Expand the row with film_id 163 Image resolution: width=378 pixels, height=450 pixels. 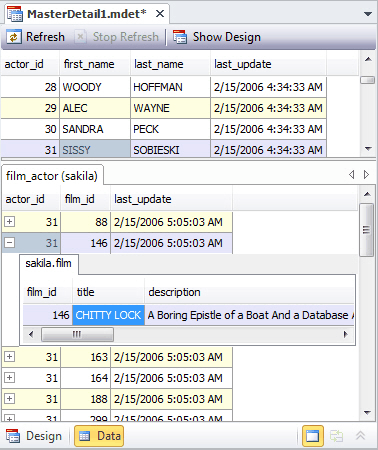pos(9,356)
